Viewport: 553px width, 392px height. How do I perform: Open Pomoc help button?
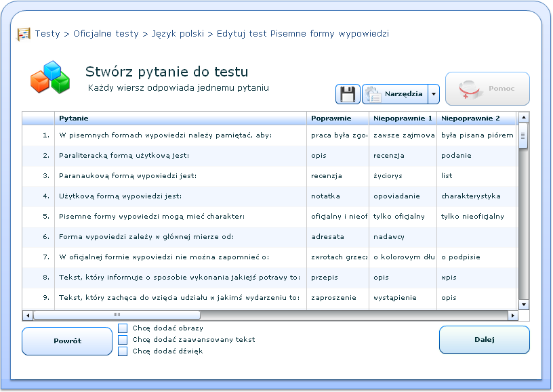coord(487,89)
